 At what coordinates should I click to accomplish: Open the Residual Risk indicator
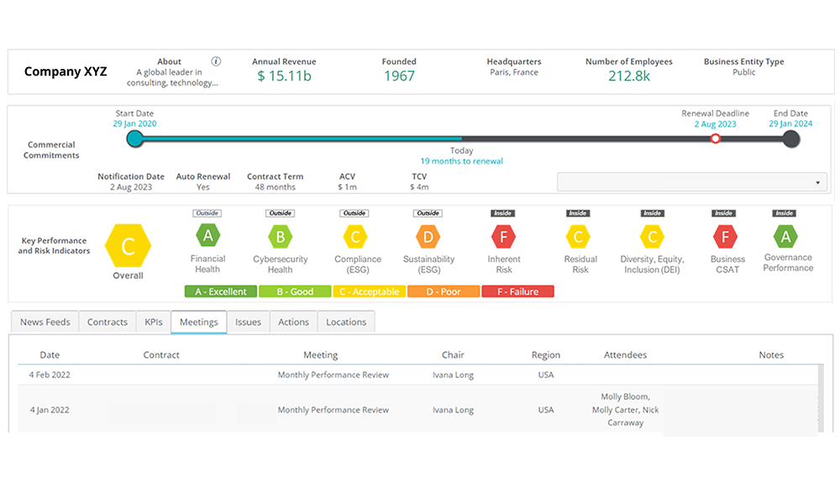(x=578, y=236)
